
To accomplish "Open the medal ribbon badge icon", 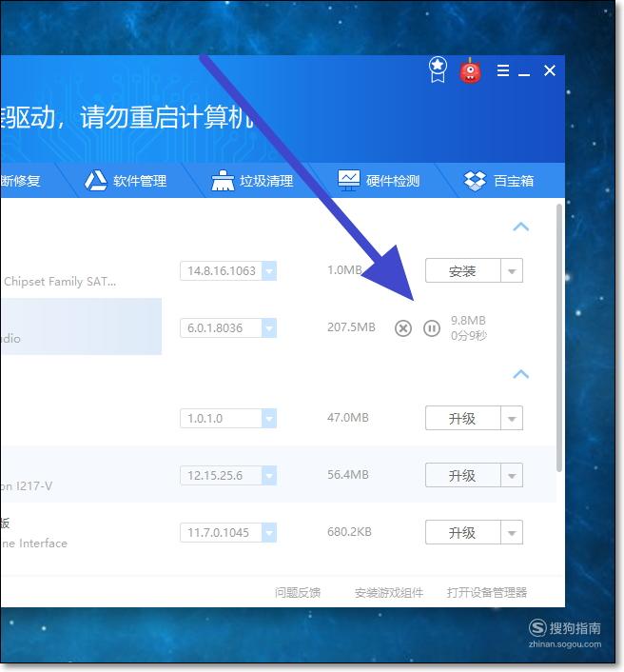I will coord(438,69).
